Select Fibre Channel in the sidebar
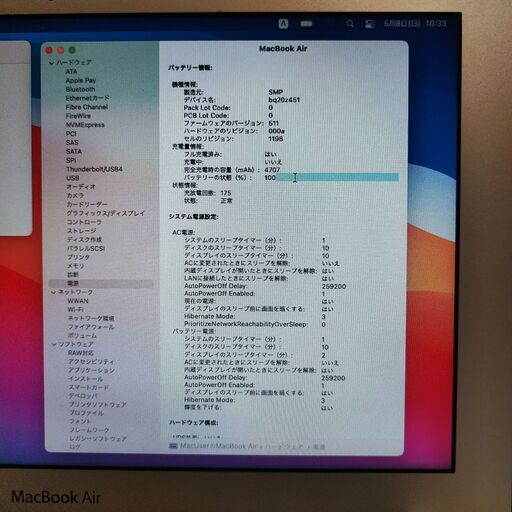Viewport: 512px width, 512px height. [87, 107]
